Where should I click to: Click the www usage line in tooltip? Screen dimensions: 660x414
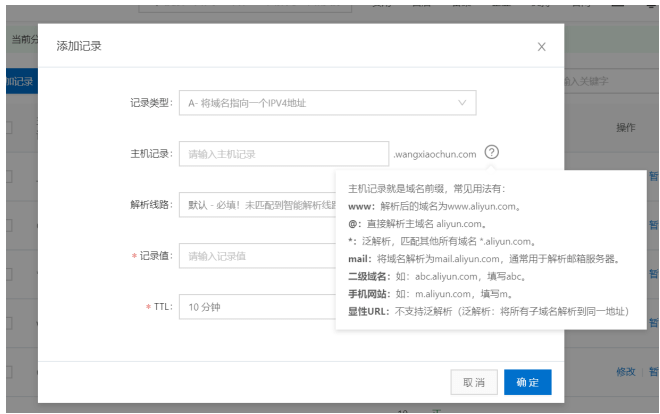point(435,206)
